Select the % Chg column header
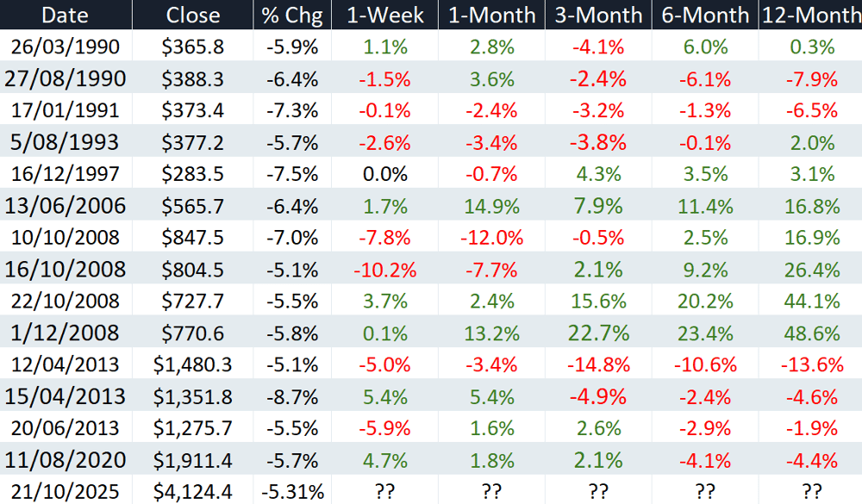The width and height of the screenshot is (862, 504). point(292,15)
